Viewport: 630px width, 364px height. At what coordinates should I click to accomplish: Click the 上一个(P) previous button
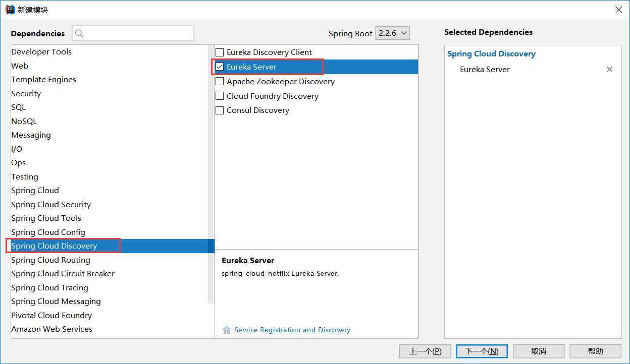tap(425, 351)
